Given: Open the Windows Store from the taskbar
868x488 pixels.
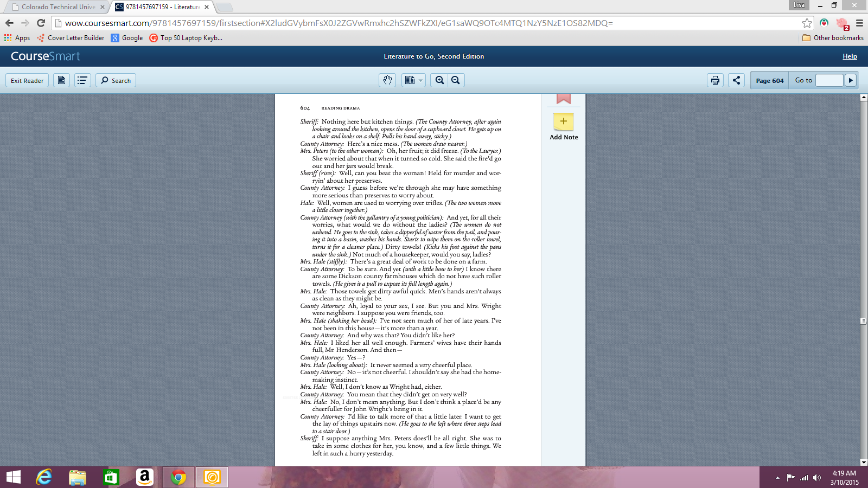Looking at the screenshot, I should [111, 477].
